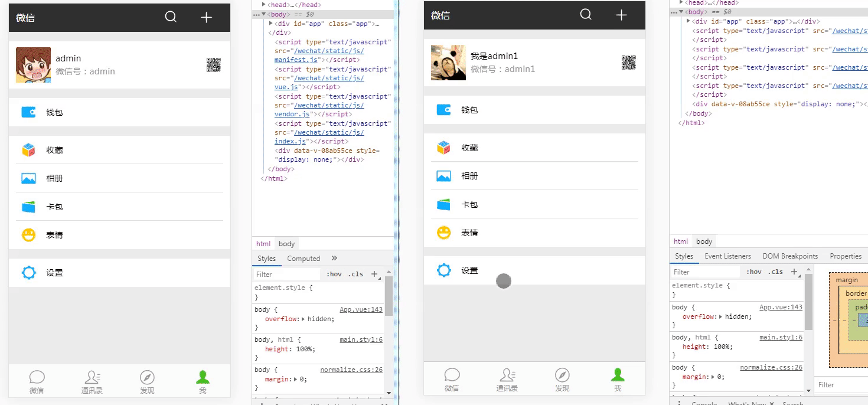Focus Filter field in left Styles pane
Viewport: 868px width, 405px height.
(288, 274)
